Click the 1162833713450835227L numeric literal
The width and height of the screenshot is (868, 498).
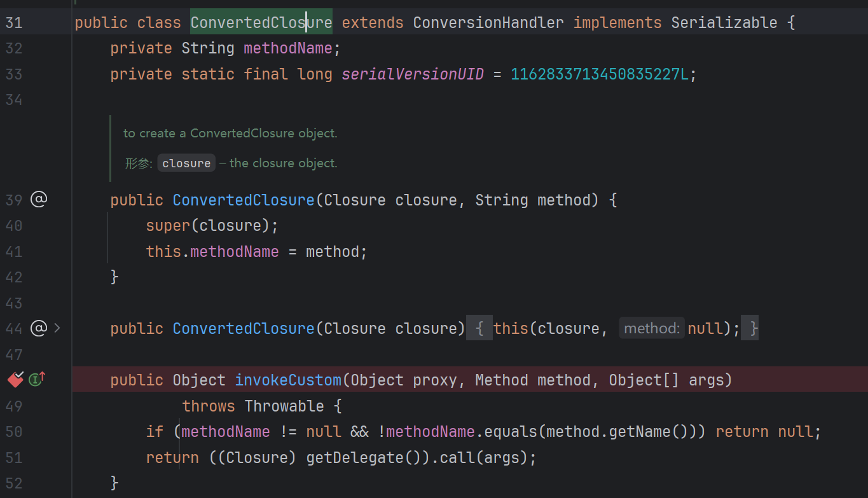599,74
